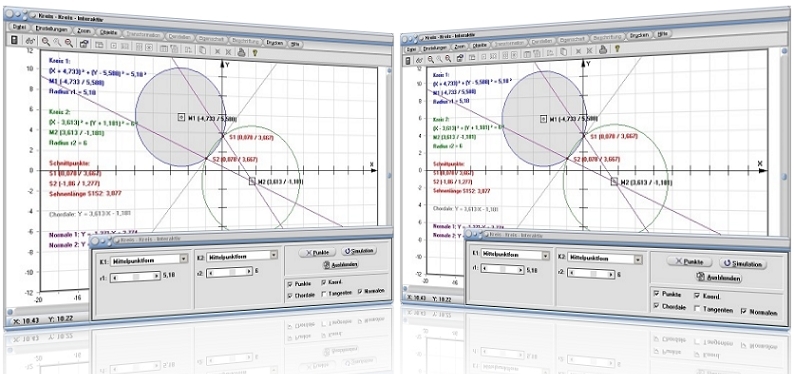
Task: Click the calculator icon in the right window toolbar
Action: coord(408,61)
